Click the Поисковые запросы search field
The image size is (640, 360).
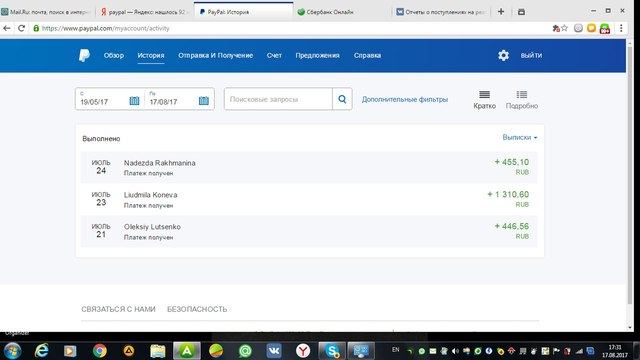[278, 99]
